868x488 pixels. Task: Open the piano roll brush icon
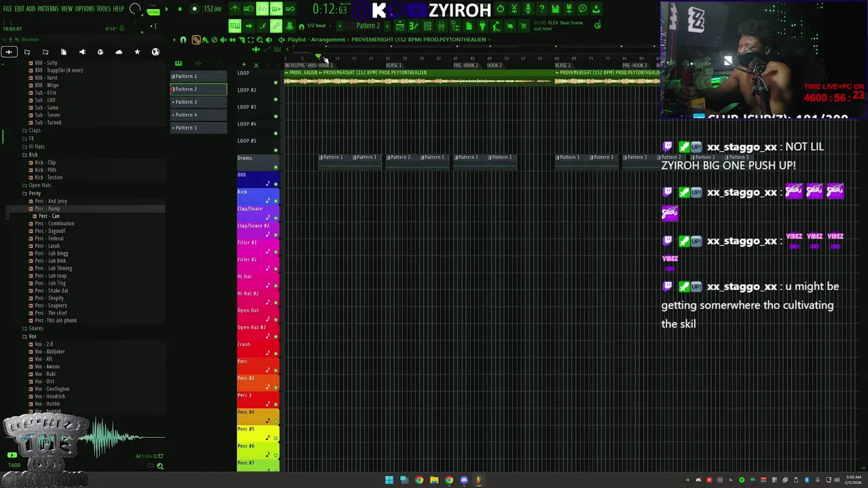[262, 26]
